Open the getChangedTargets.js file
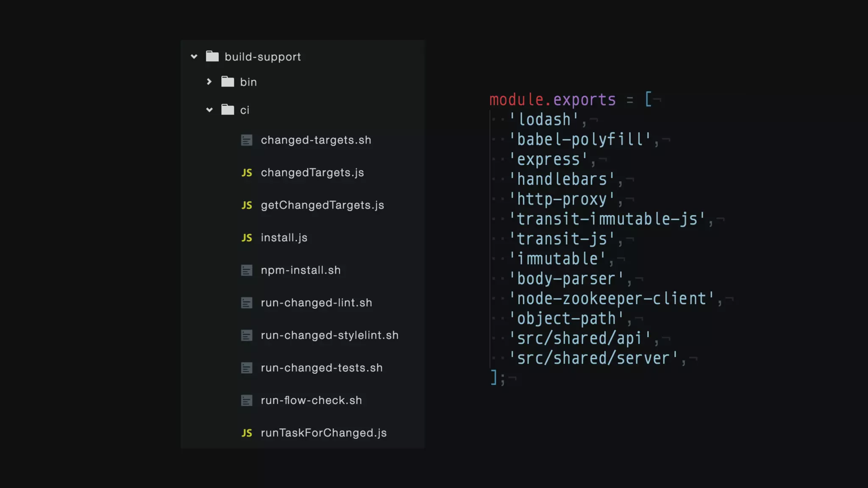 (x=322, y=205)
